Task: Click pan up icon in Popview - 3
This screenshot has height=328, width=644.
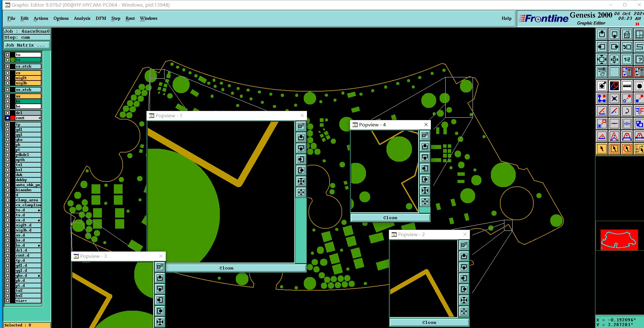Action: click(x=160, y=278)
